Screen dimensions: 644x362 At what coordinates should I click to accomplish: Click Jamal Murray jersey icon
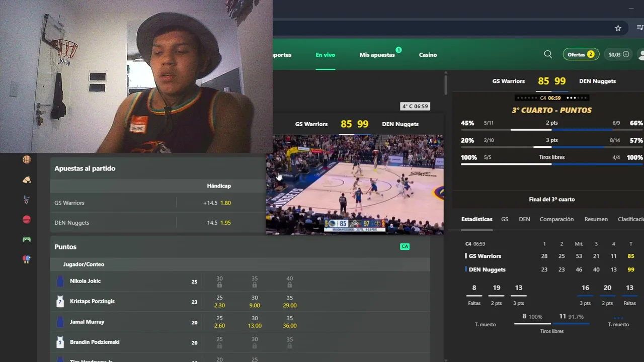[60, 322]
